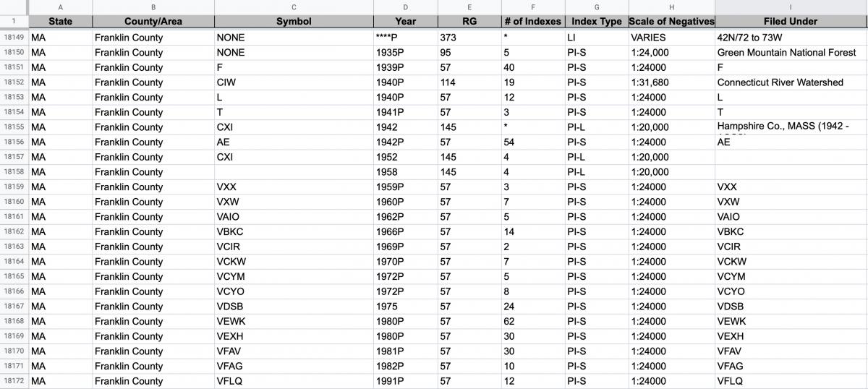Select the 'Connecticut River Watershed' cell

tap(780, 82)
